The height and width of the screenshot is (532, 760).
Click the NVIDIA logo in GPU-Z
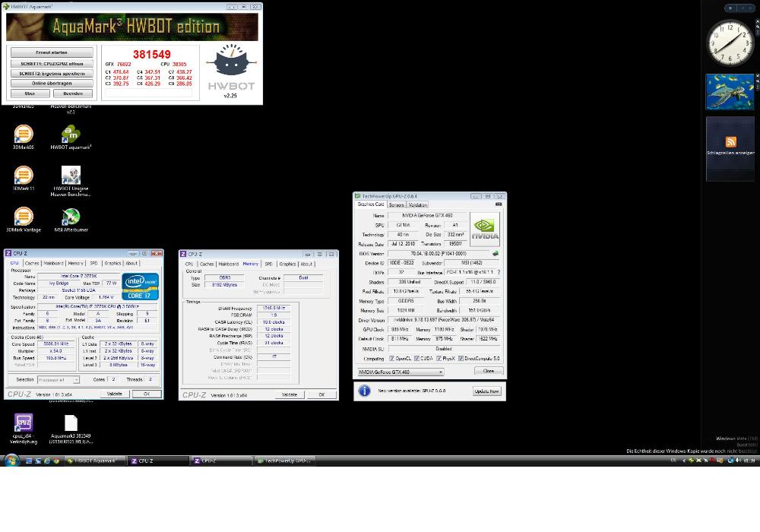pos(485,230)
